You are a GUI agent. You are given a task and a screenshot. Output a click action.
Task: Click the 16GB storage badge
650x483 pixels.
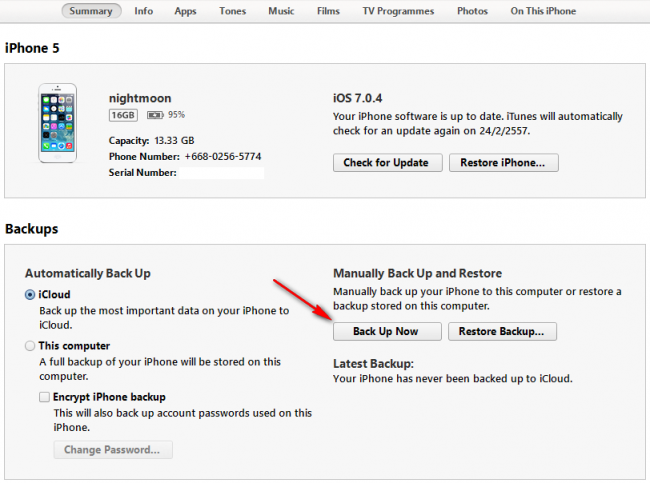click(123, 115)
